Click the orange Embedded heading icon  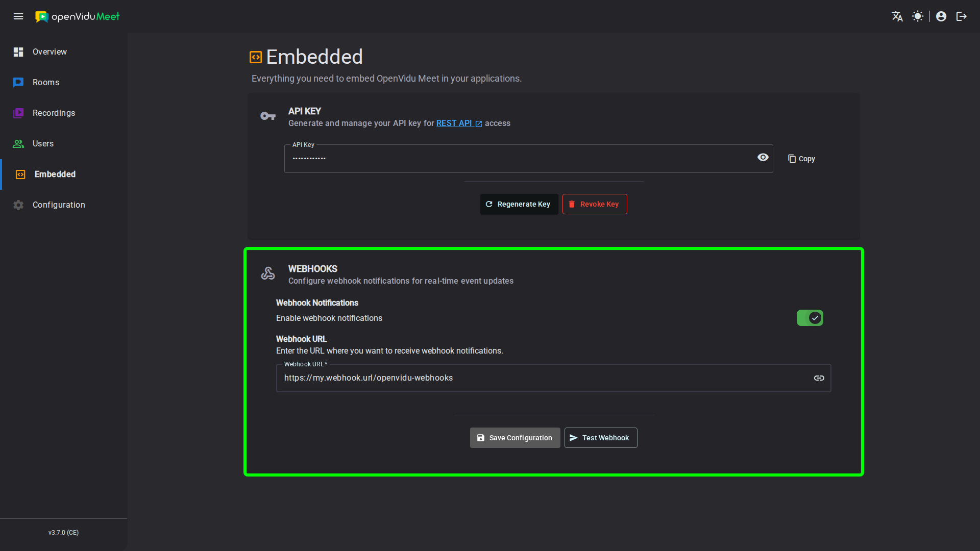pyautogui.click(x=256, y=57)
